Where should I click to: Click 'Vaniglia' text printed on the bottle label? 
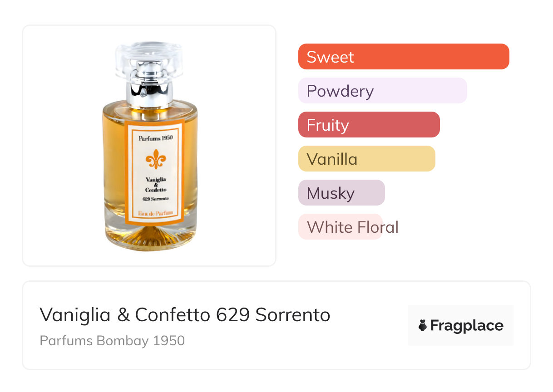[156, 179]
